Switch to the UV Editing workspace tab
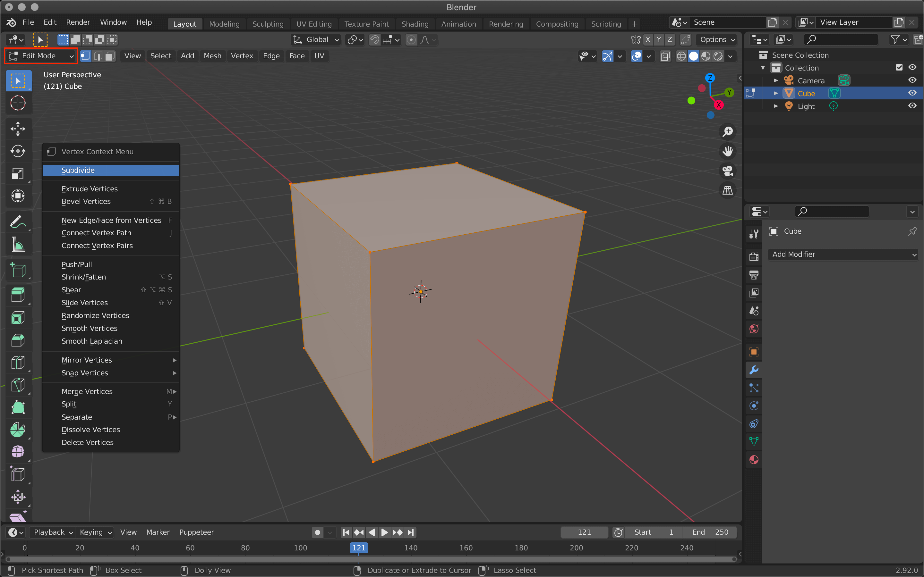 pyautogui.click(x=313, y=24)
